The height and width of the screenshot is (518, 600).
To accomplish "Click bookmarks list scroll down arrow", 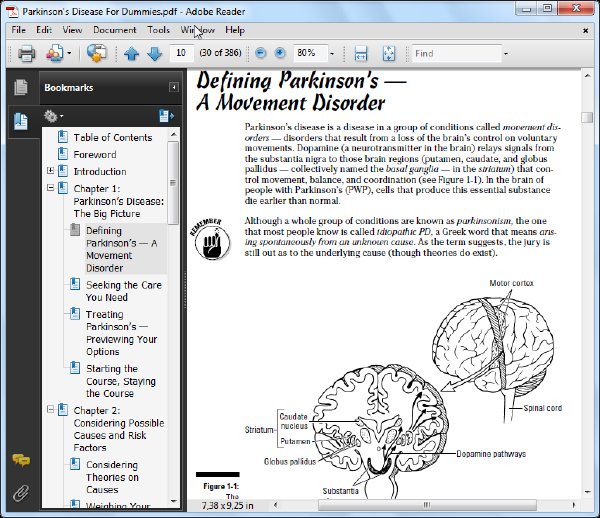I will click(x=173, y=501).
